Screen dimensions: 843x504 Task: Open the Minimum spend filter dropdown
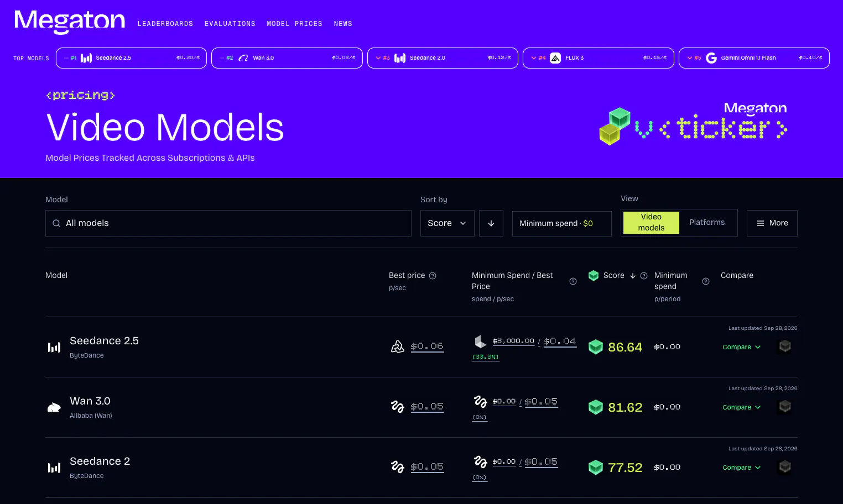[562, 223]
